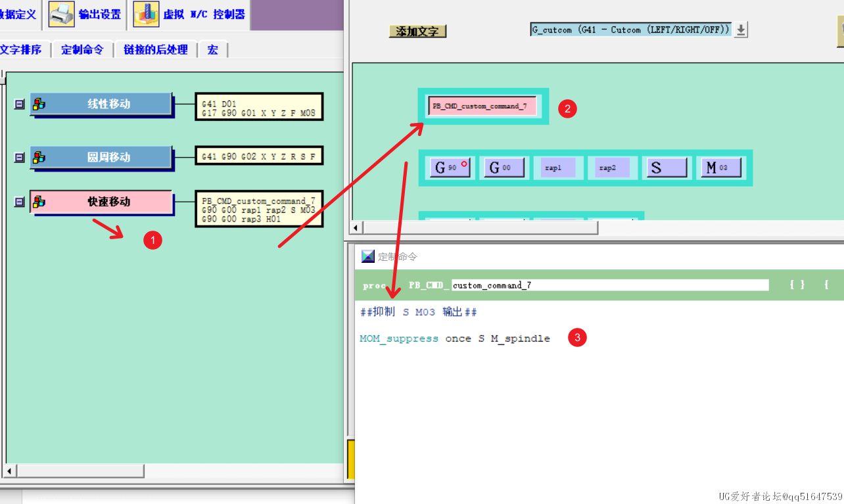Click the ##抑制 S M03 输出## comment line

(418, 312)
